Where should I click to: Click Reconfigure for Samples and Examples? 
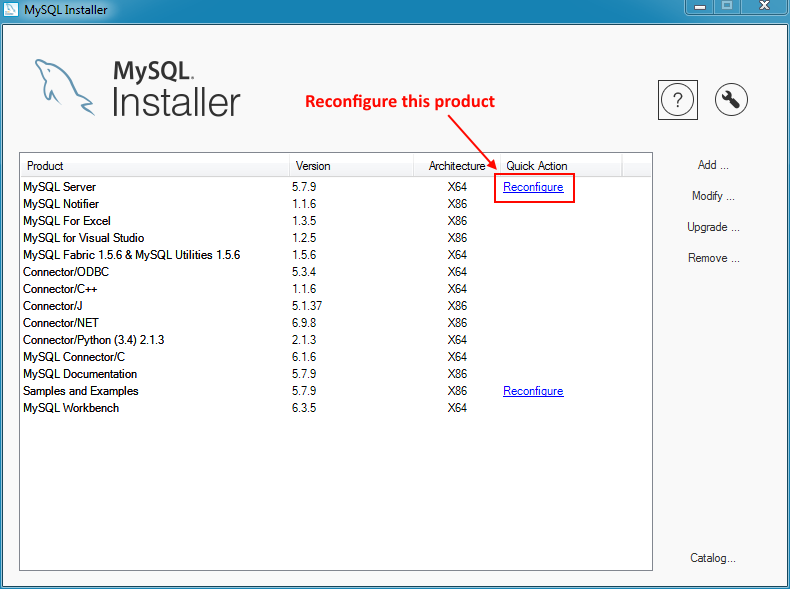[x=533, y=391]
